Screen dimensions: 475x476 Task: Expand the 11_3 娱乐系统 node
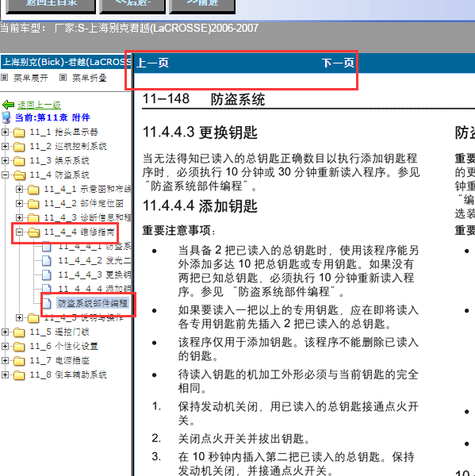(5, 160)
